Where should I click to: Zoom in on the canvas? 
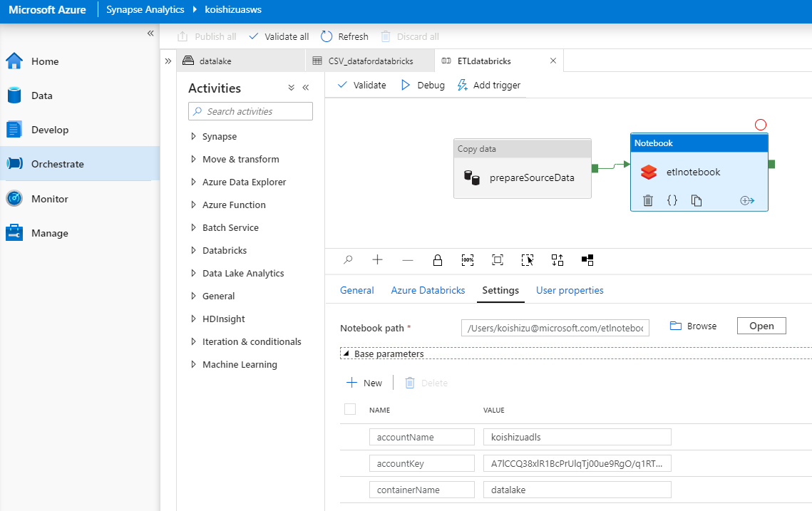(378, 260)
